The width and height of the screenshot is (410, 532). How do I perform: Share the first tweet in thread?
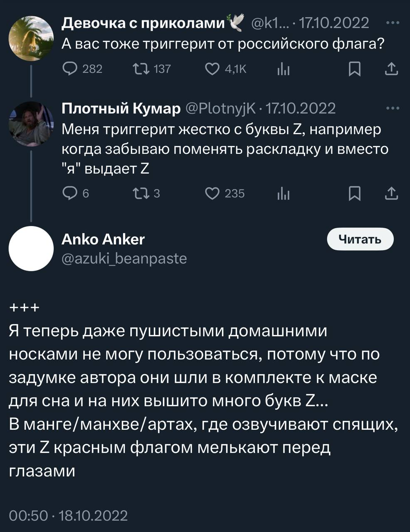[391, 69]
